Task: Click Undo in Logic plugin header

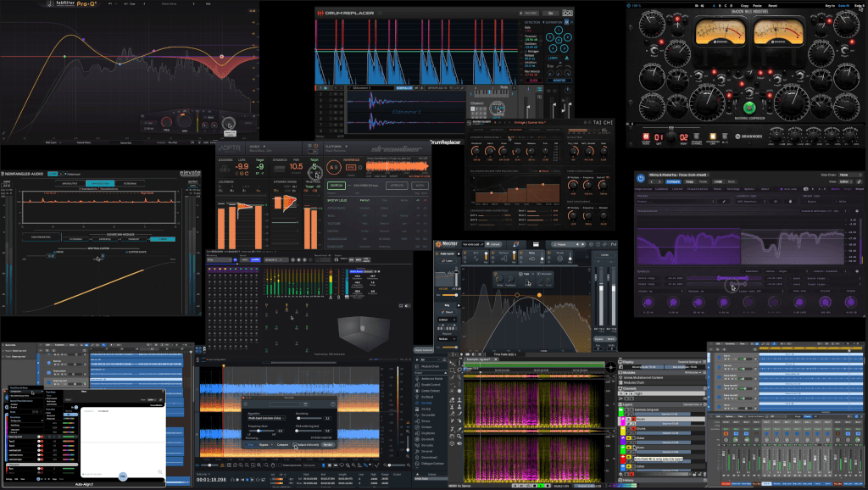Action: click(x=718, y=181)
